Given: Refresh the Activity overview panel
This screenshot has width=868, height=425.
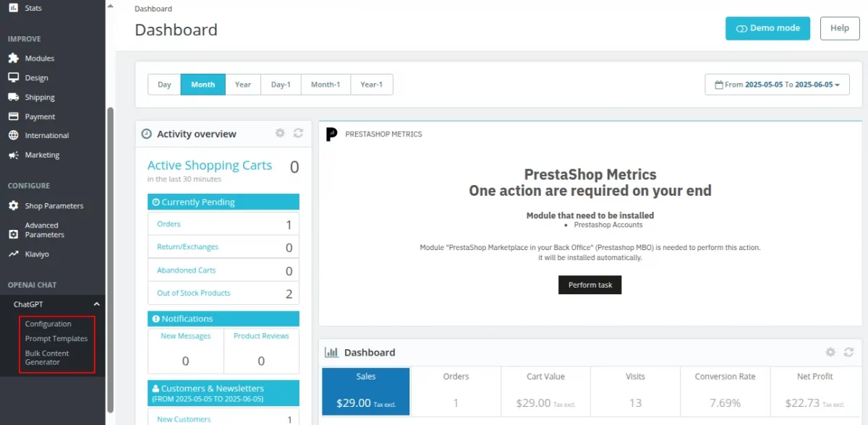Looking at the screenshot, I should tap(298, 133).
